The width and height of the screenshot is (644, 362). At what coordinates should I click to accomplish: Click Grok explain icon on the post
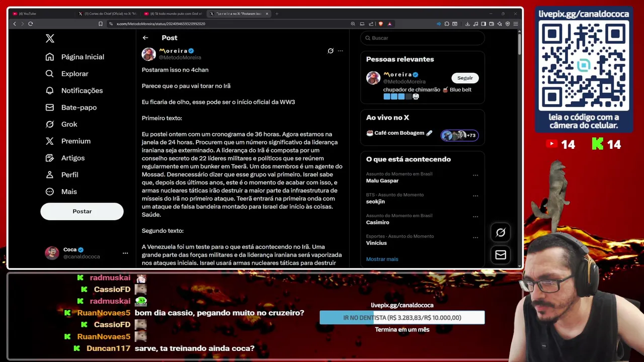point(331,51)
